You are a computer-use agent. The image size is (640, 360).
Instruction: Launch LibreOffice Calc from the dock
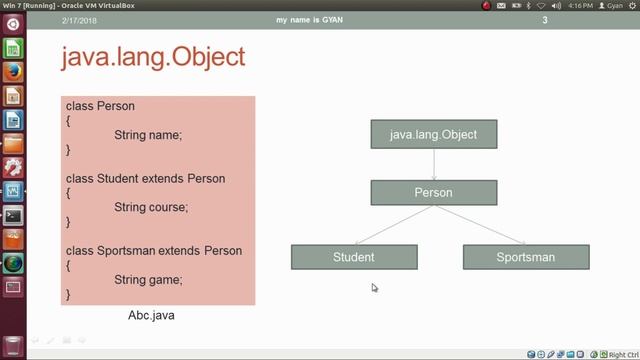pyautogui.click(x=13, y=49)
